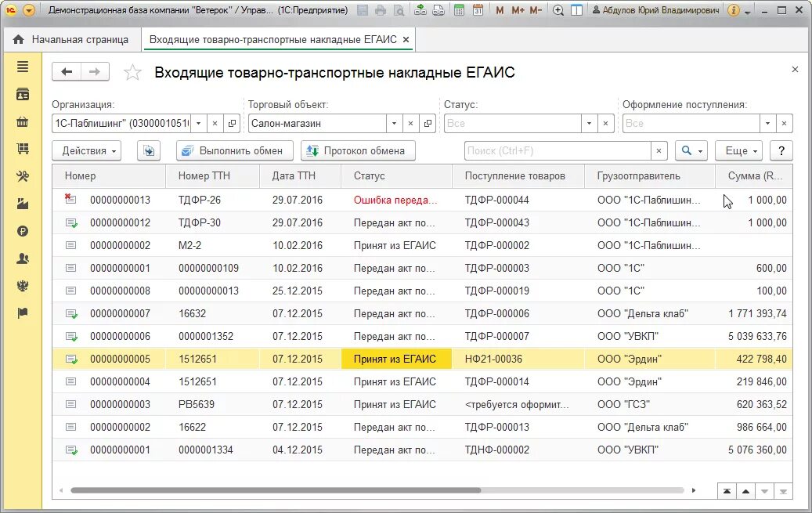Screen dimensions: 812x513
Task: Click the M+ memory add button
Action: coord(518,10)
